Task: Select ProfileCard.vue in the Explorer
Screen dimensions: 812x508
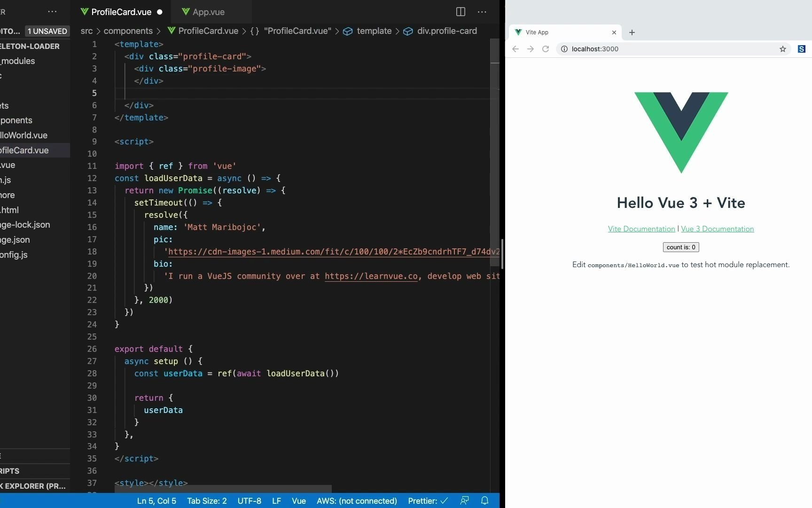Action: tap(35, 150)
